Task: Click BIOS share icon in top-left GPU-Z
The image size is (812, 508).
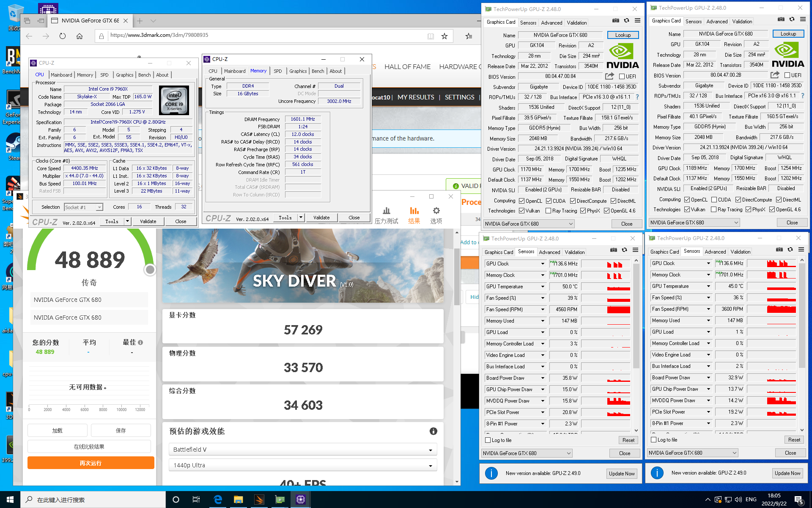Action: (609, 76)
